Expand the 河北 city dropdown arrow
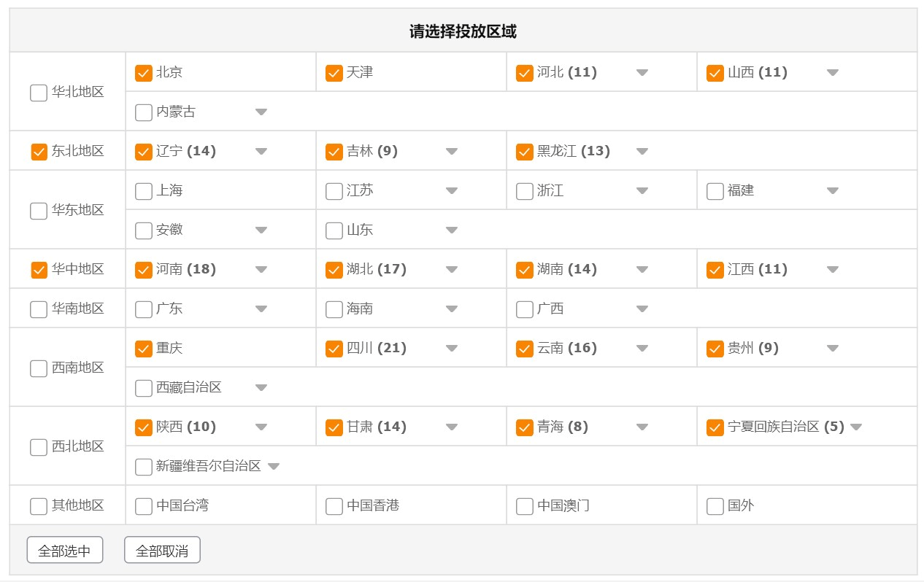The width and height of the screenshot is (924, 582). point(642,73)
